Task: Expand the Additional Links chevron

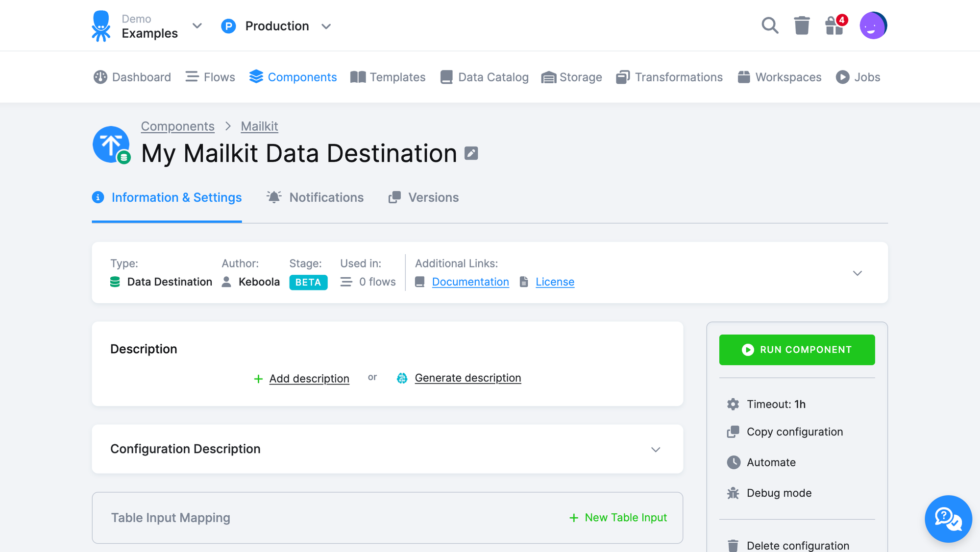Action: point(857,273)
